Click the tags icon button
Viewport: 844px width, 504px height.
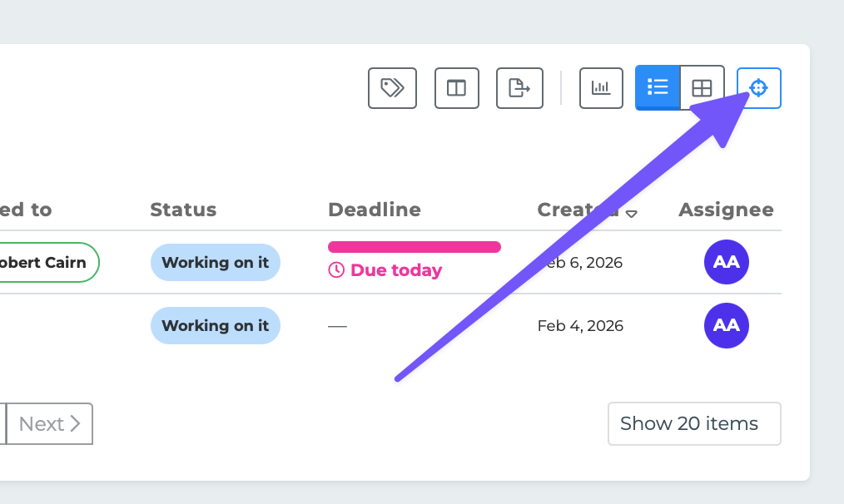point(392,88)
